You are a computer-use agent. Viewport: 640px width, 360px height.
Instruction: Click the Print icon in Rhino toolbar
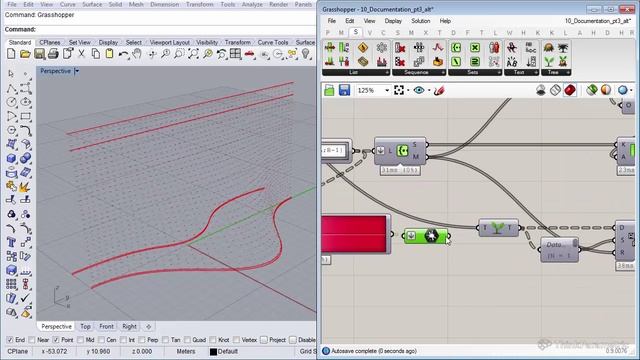(53, 53)
